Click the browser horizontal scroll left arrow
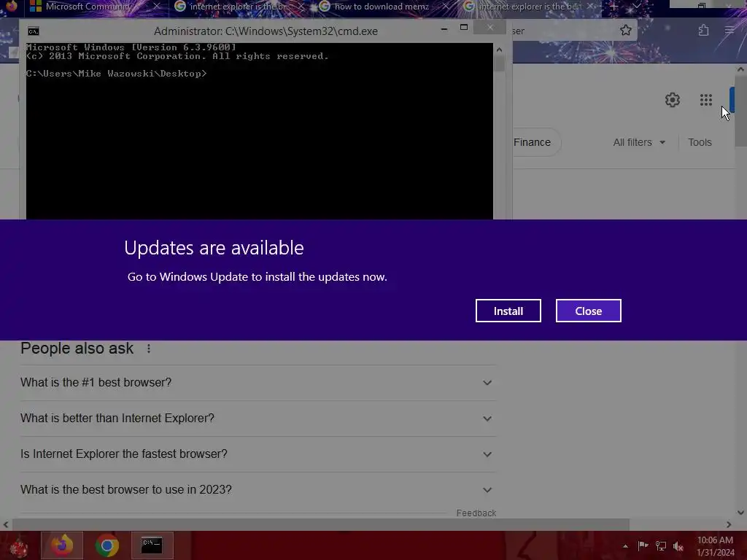This screenshot has width=747, height=560. point(6,525)
